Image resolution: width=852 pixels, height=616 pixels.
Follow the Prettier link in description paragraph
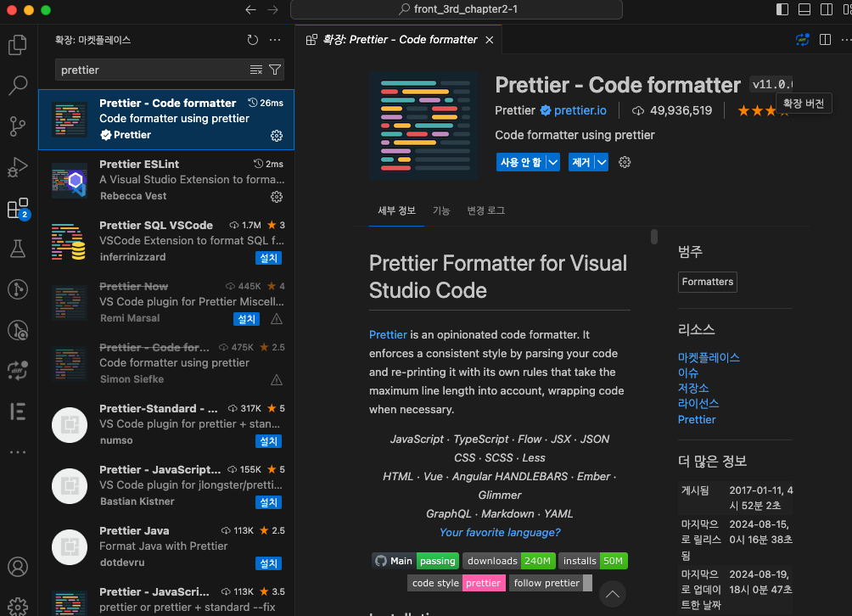(388, 334)
